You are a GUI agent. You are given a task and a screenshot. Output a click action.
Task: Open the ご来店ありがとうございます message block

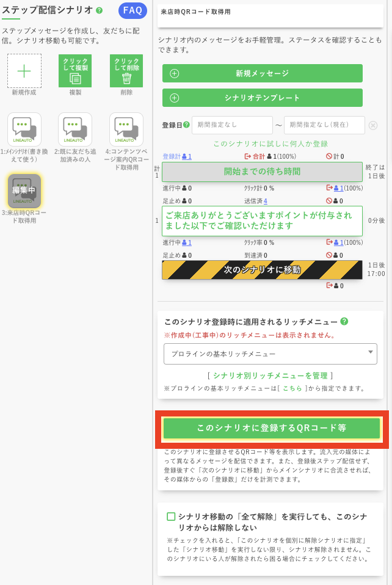point(262,220)
